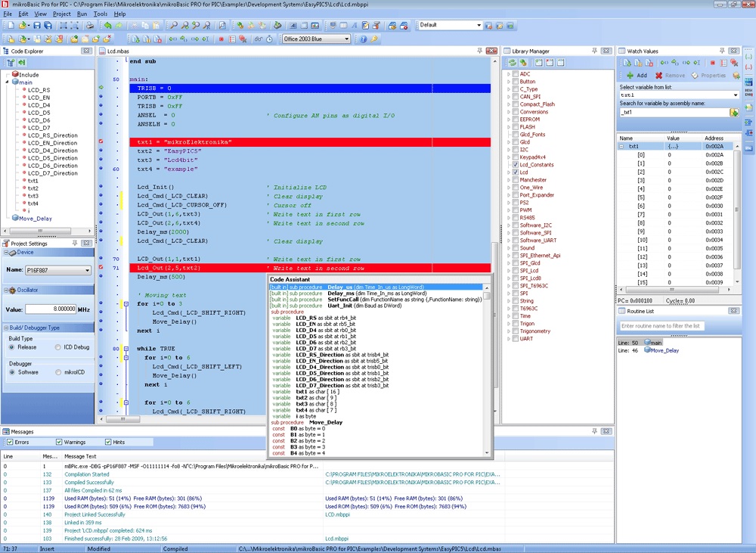Uncheck the Lcd_Constants library checkbox
This screenshot has height=553, width=756.
coord(516,165)
